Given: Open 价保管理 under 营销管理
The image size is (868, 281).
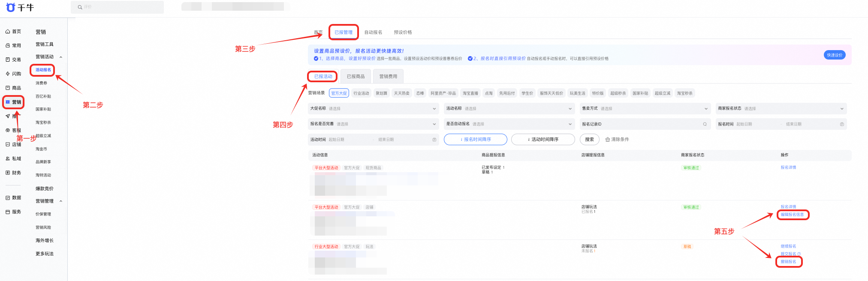Looking at the screenshot, I should (x=43, y=214).
